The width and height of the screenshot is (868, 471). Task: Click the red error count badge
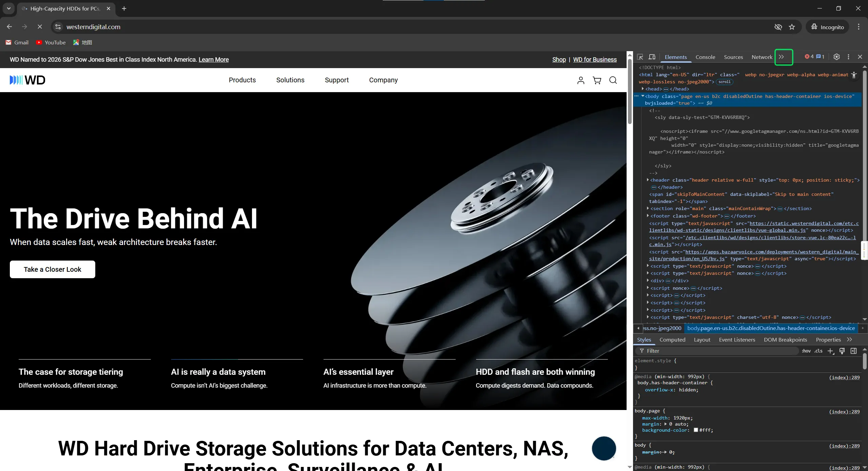[x=809, y=57]
